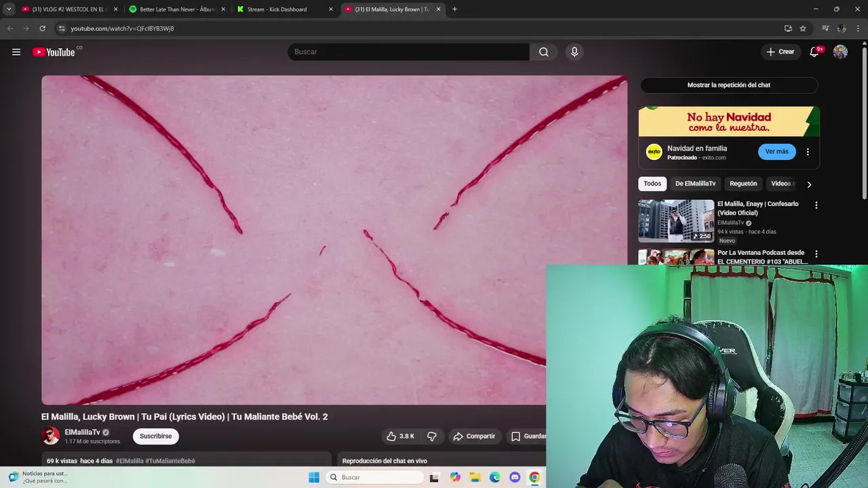Open options for 'Por La Ventana Podcast' video

click(816, 253)
